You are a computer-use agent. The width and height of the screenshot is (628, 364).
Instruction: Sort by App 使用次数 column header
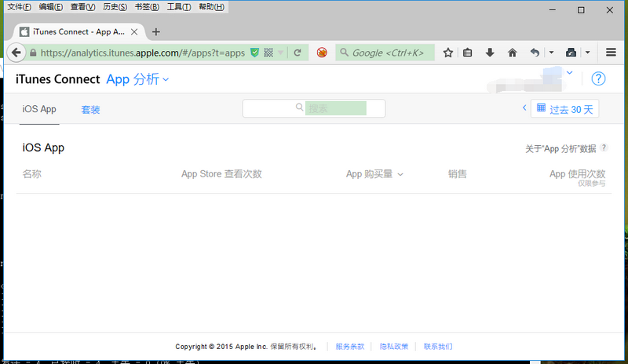pyautogui.click(x=577, y=174)
